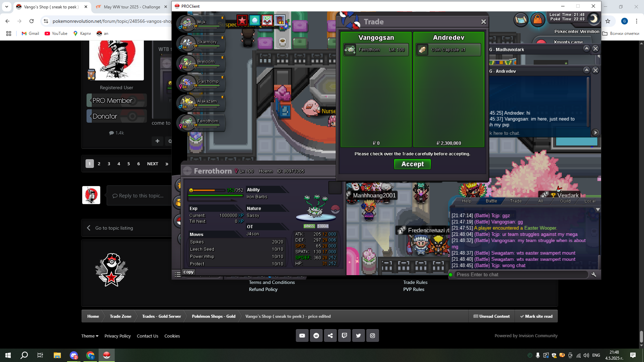Click the Press Enter to chat field

[x=521, y=275]
